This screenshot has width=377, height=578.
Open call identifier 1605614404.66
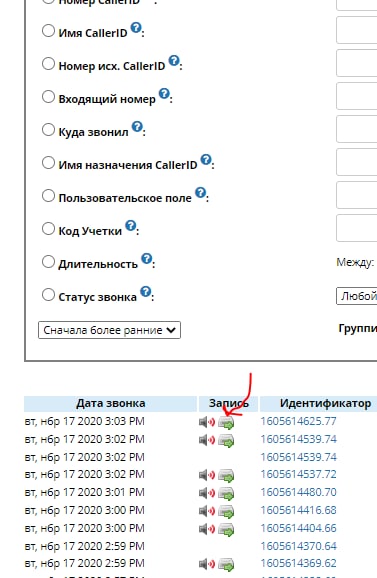coord(299,529)
